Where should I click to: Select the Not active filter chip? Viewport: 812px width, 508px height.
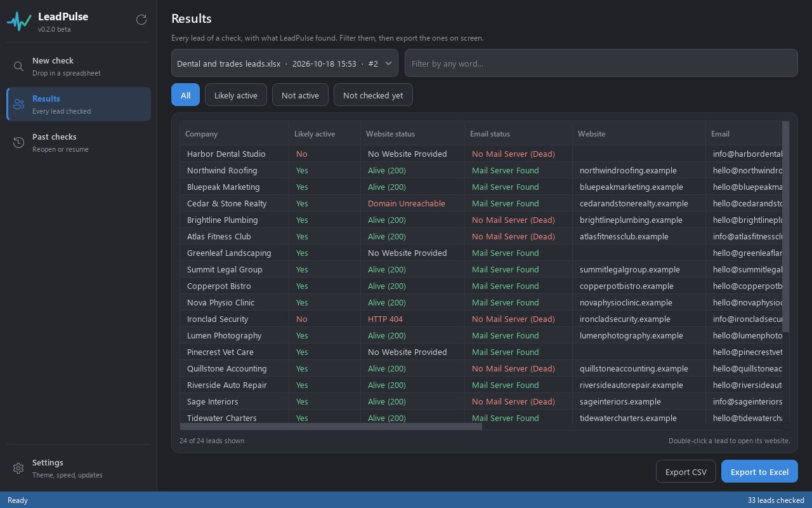point(300,95)
